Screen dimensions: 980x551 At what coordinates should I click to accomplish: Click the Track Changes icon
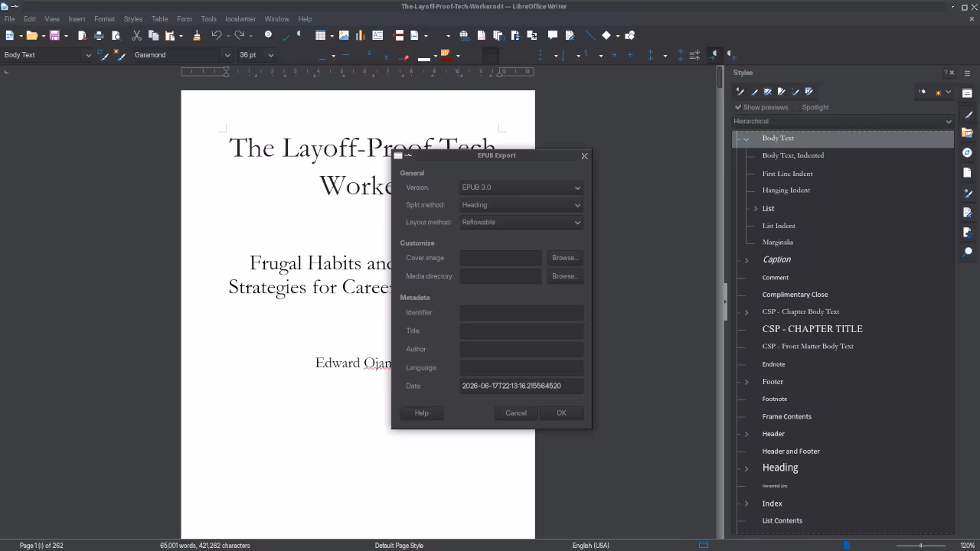(x=570, y=35)
